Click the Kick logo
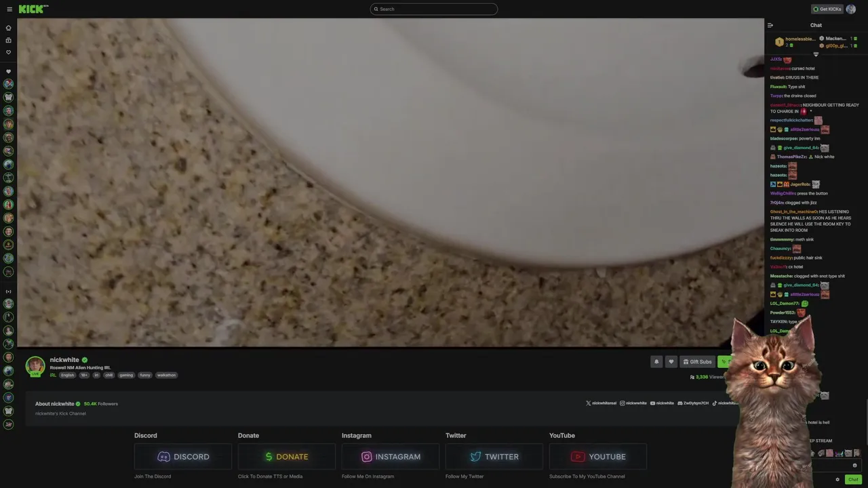 [33, 9]
